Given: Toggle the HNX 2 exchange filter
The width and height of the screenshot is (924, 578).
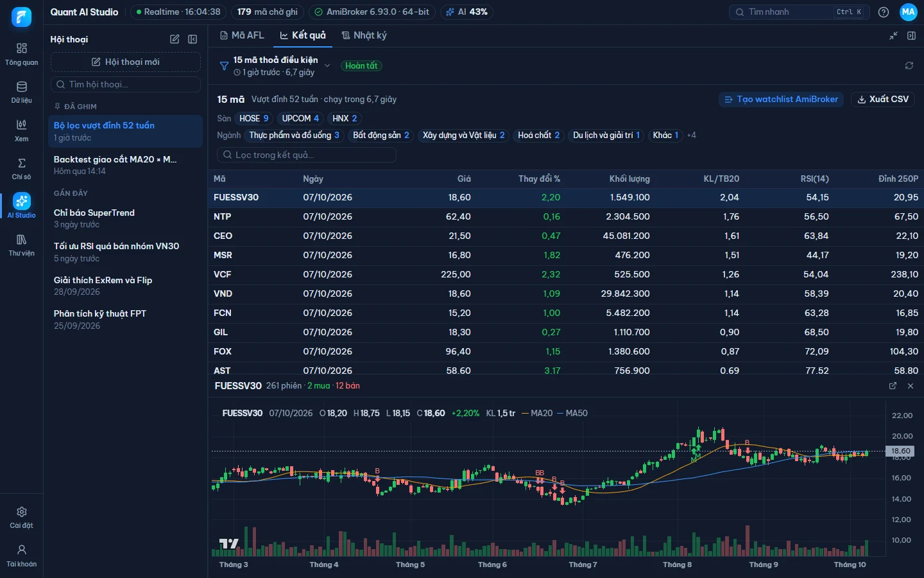Looking at the screenshot, I should point(345,118).
